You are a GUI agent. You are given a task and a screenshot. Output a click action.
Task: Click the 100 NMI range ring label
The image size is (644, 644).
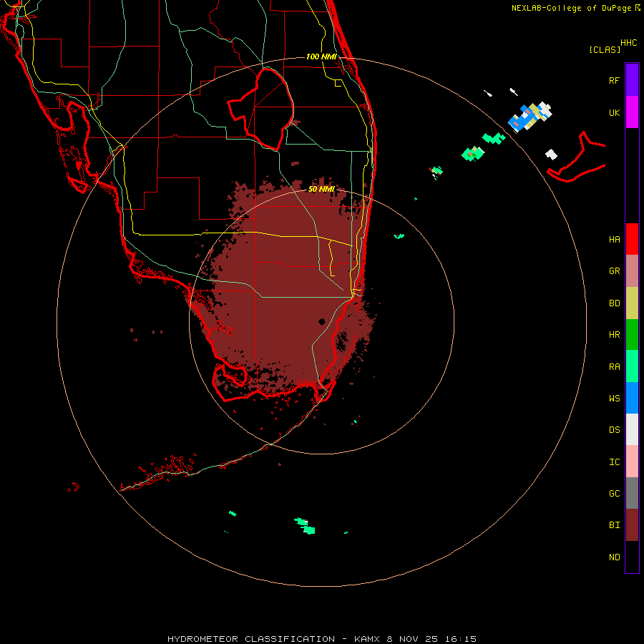pos(321,57)
